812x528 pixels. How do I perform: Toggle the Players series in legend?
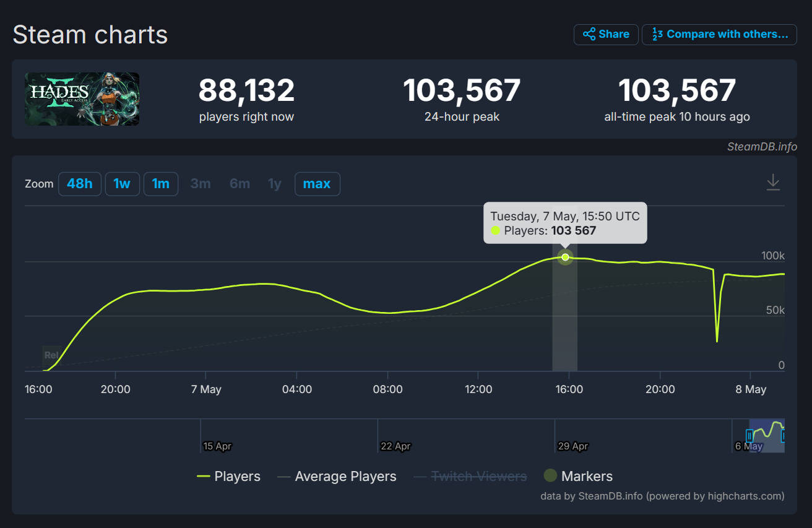[x=228, y=477]
